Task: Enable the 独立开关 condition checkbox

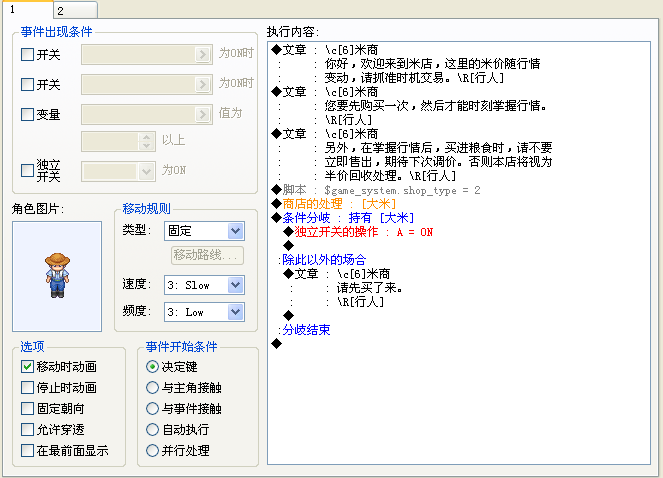Action: pos(27,170)
